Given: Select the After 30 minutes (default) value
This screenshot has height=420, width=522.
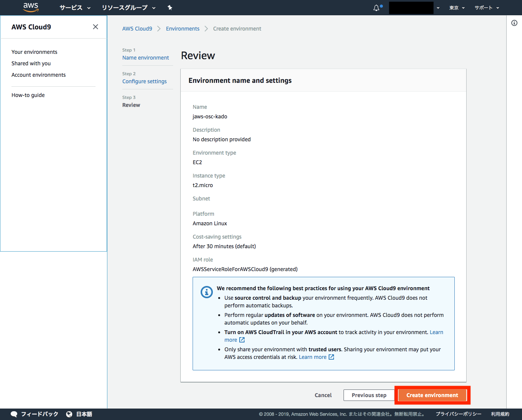Looking at the screenshot, I should coord(224,246).
